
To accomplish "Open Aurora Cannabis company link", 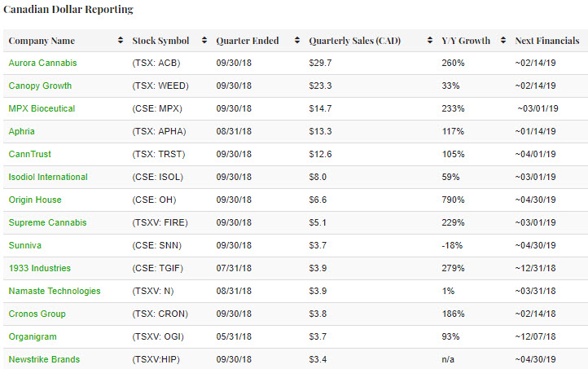I will (41, 64).
